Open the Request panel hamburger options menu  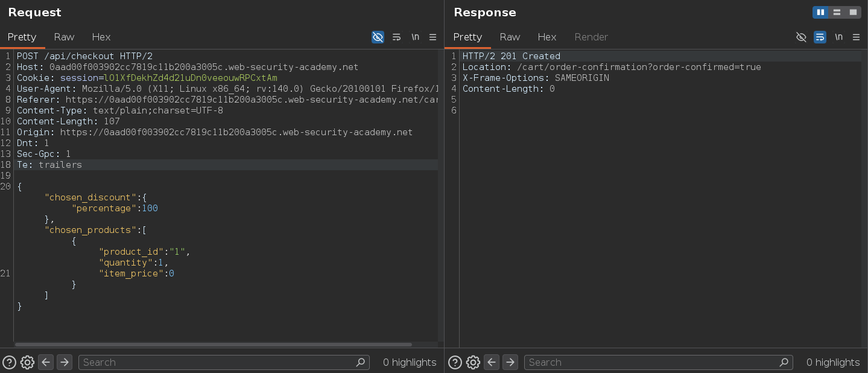[x=432, y=37]
